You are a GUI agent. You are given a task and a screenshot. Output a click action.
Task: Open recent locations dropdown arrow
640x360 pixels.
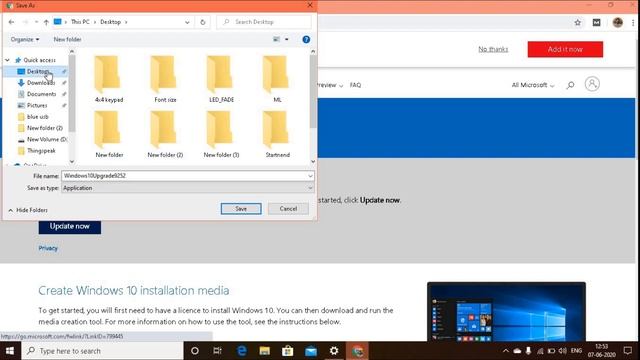(x=36, y=22)
